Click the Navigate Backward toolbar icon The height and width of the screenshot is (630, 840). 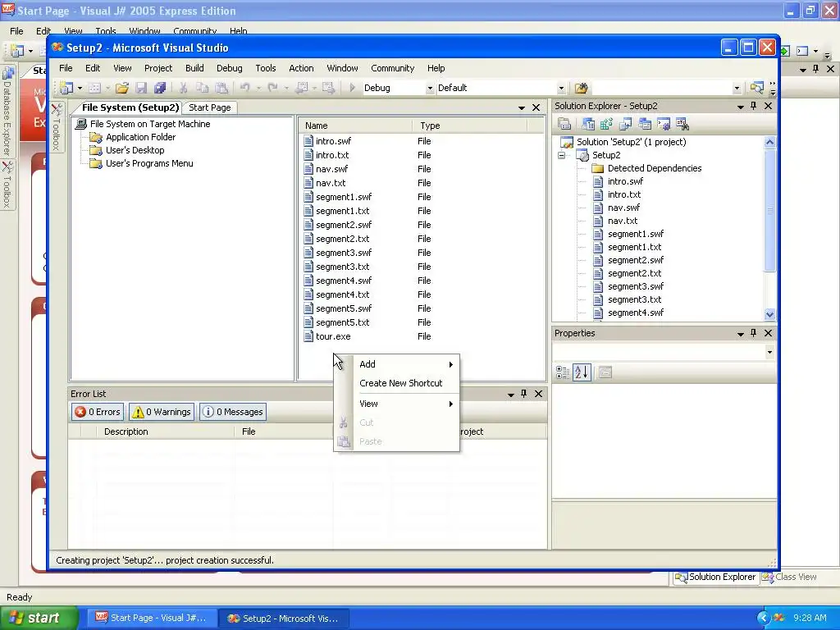point(302,88)
